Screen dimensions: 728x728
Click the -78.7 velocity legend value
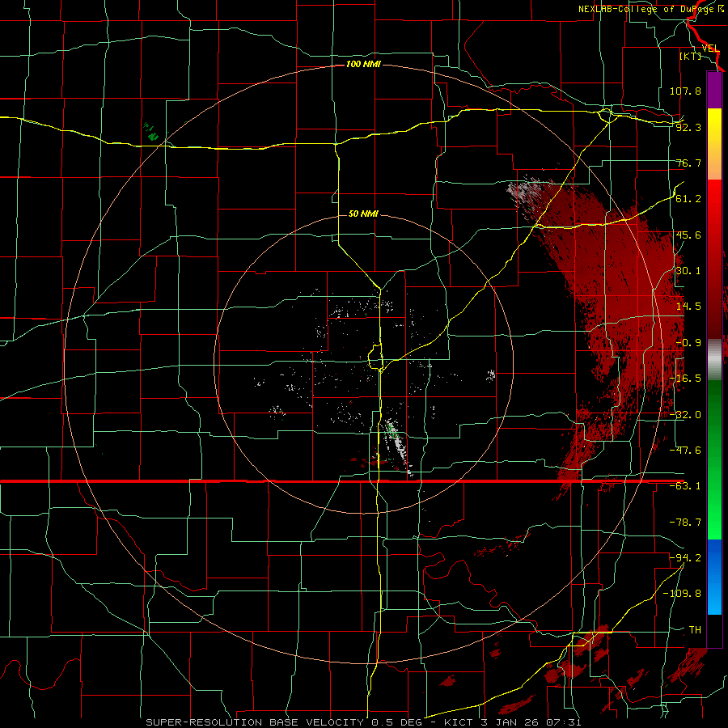tap(685, 523)
